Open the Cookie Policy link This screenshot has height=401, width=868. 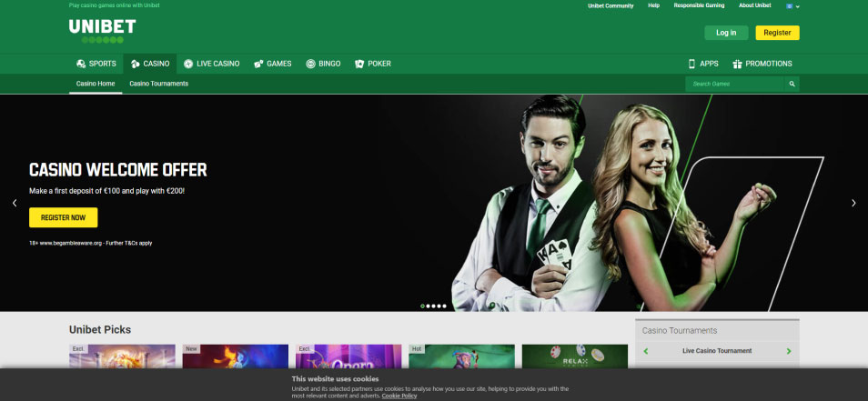[x=399, y=396]
